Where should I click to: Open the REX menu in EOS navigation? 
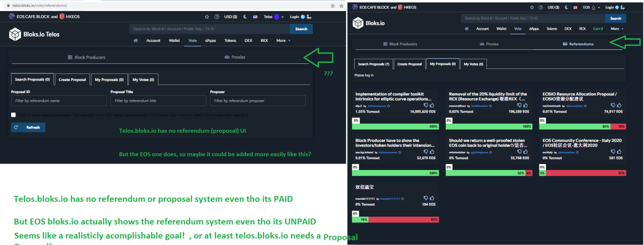[x=582, y=29]
